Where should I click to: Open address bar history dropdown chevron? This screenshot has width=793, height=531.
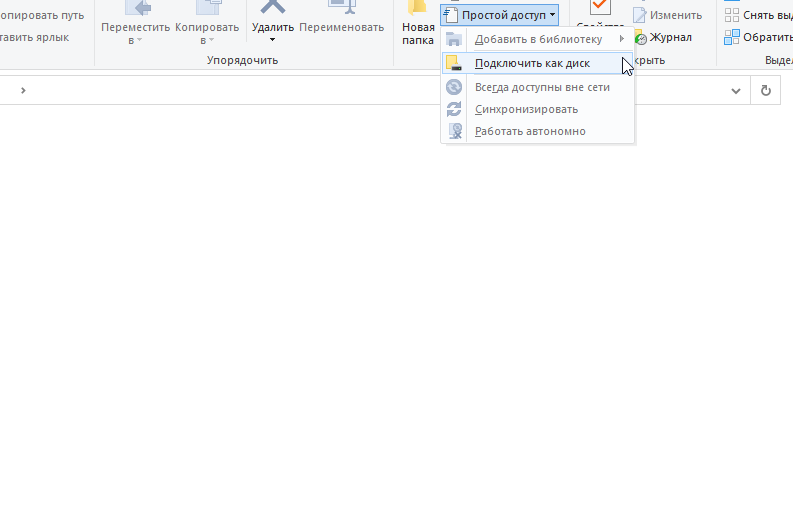tap(736, 91)
